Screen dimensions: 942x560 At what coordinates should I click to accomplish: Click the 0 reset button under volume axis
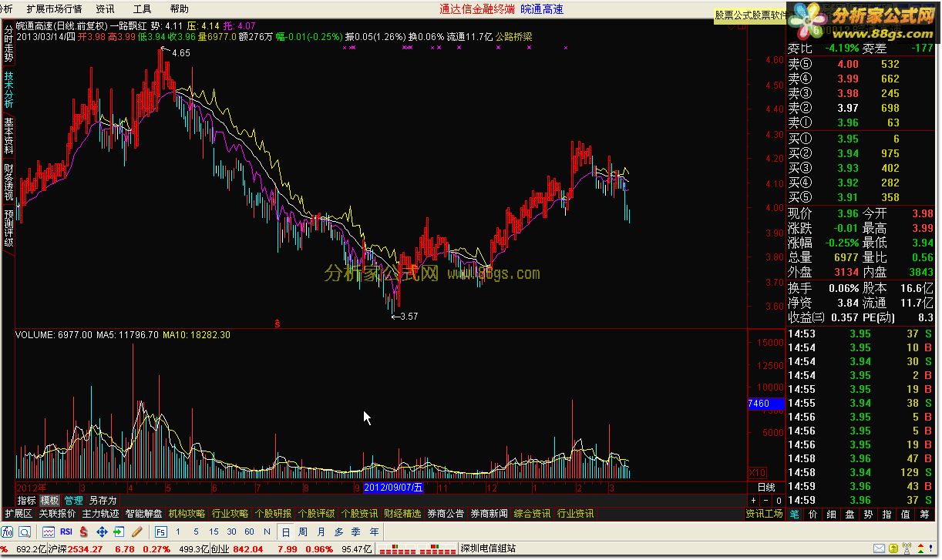point(778,501)
